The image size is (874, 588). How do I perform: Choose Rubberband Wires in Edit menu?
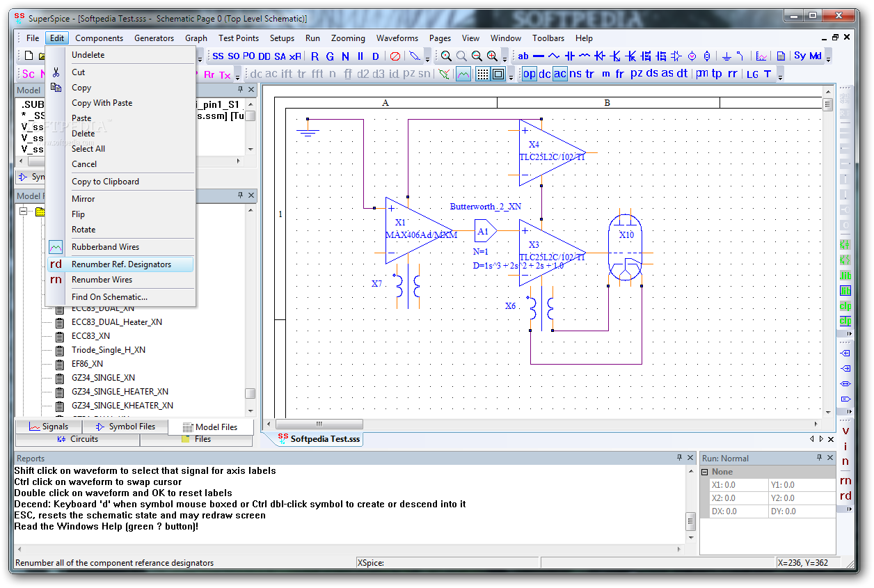pos(120,247)
